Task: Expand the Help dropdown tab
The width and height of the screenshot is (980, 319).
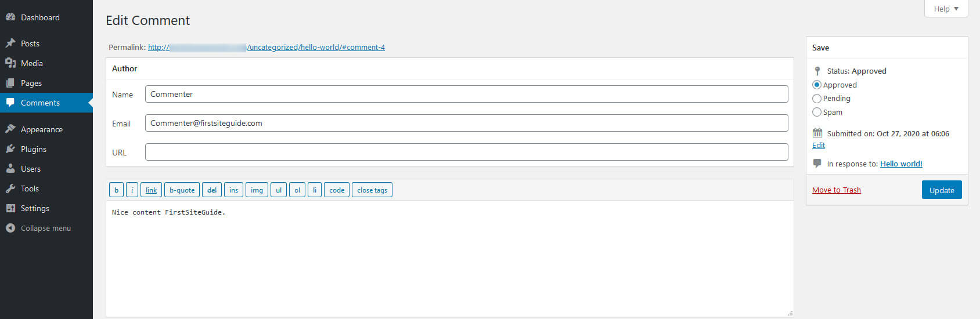Action: [x=946, y=9]
